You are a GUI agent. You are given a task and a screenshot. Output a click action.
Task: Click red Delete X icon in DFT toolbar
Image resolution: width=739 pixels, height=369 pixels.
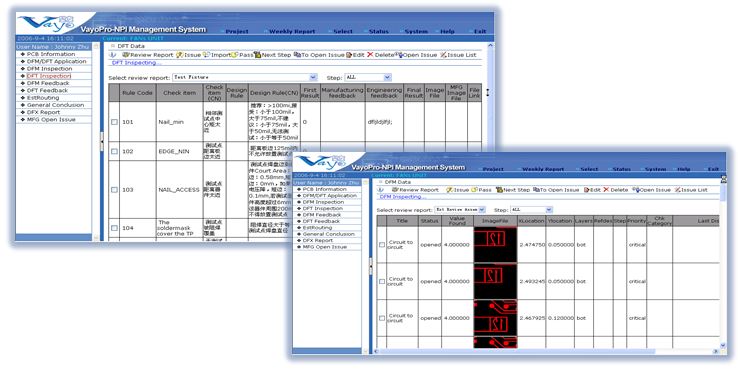click(370, 55)
